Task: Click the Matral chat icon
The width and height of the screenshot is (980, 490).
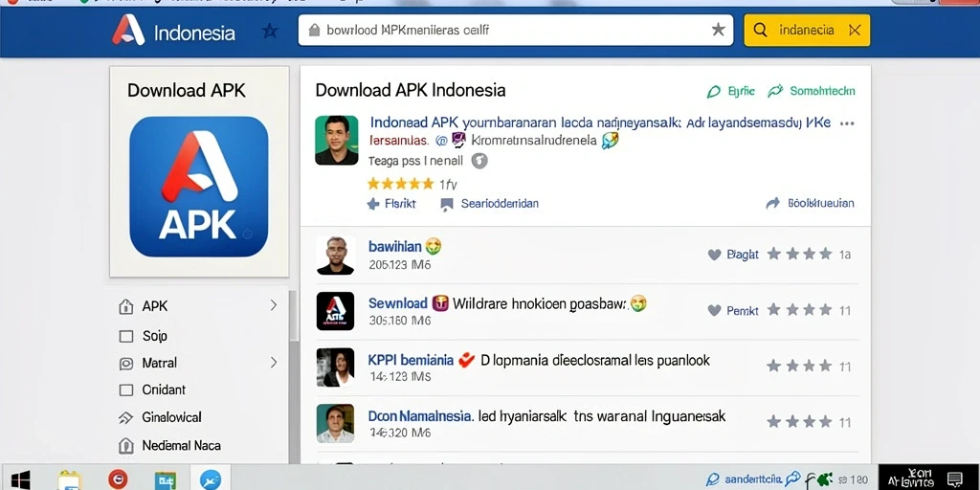Action: point(126,363)
